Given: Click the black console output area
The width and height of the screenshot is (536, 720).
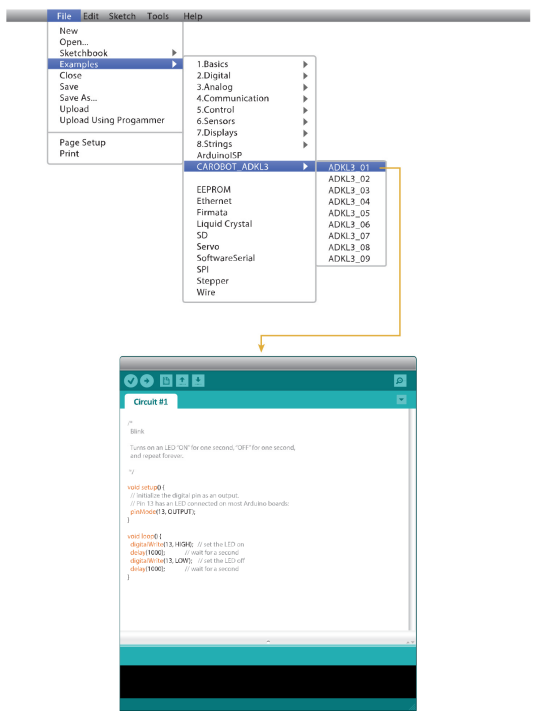Looking at the screenshot, I should click(x=268, y=682).
